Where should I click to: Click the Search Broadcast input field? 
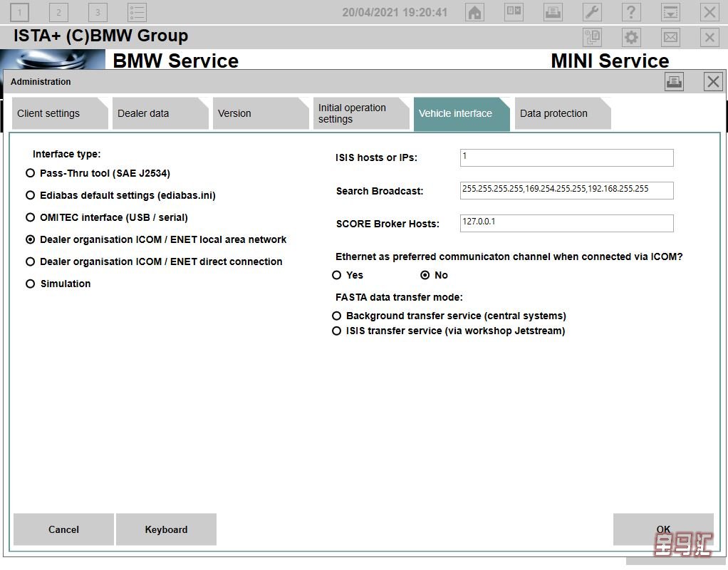(x=566, y=190)
